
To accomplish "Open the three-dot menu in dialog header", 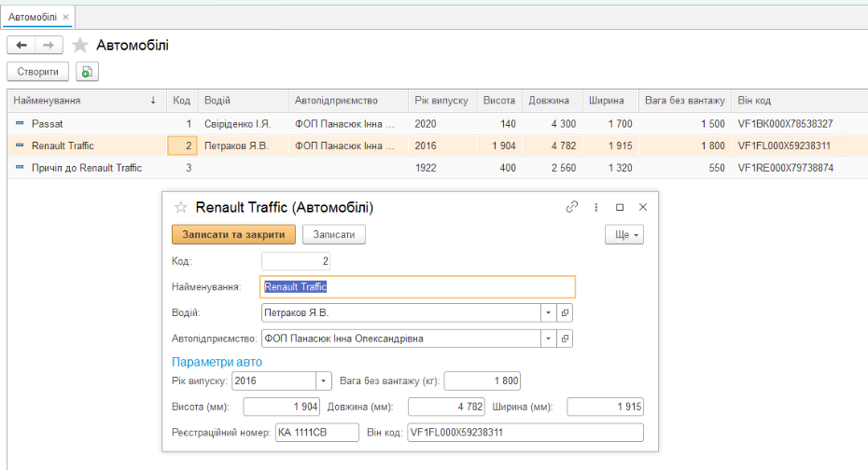I will [596, 207].
